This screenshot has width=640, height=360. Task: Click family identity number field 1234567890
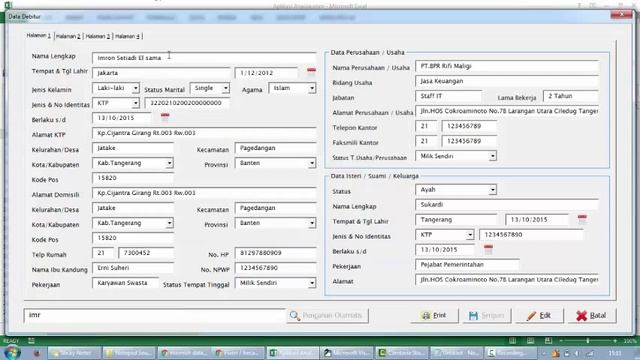point(531,235)
